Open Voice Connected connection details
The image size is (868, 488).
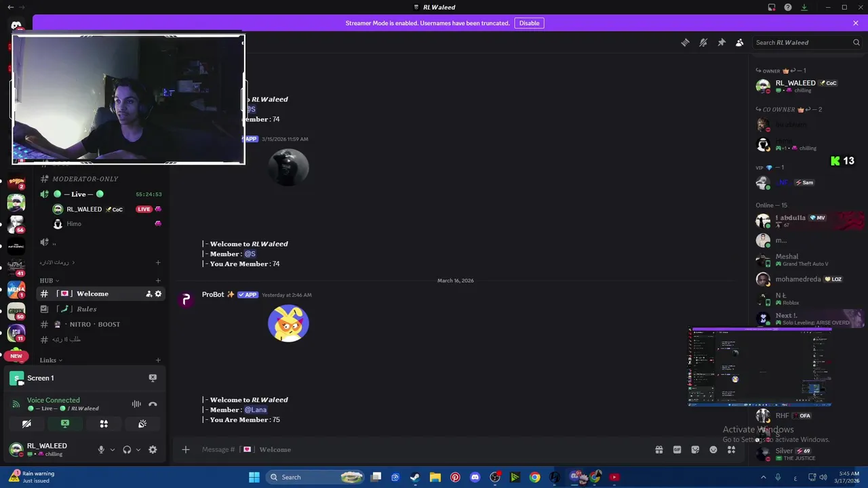[53, 400]
